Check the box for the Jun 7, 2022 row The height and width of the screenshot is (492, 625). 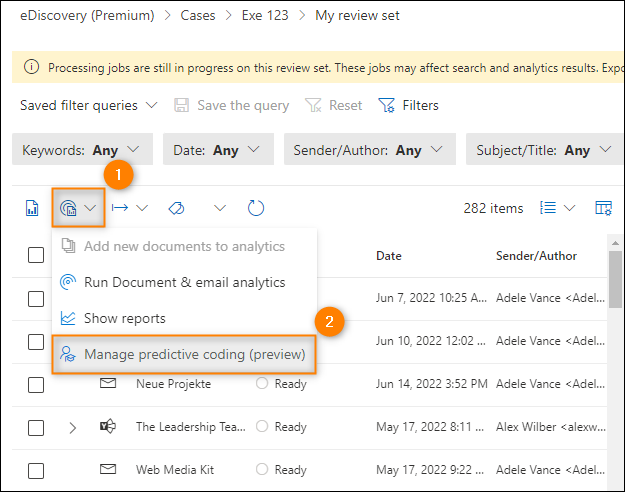[x=36, y=299]
